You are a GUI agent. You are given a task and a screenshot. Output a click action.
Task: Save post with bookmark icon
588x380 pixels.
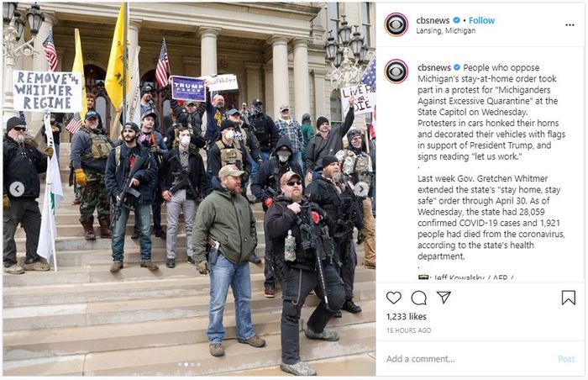pyautogui.click(x=569, y=298)
